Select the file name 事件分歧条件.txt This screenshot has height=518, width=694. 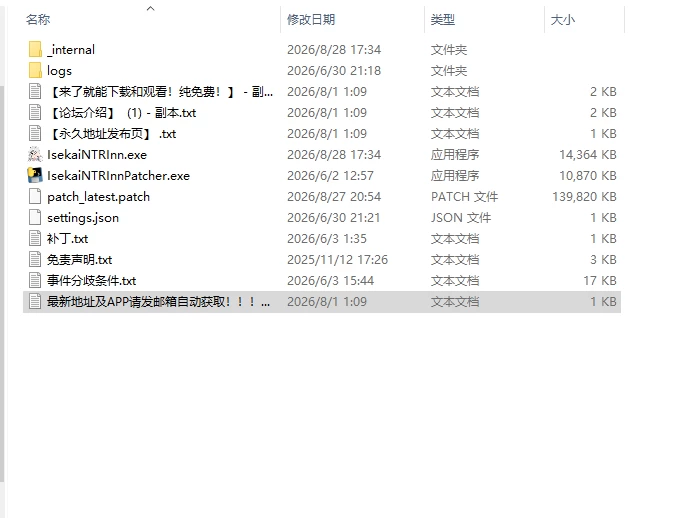(x=92, y=281)
